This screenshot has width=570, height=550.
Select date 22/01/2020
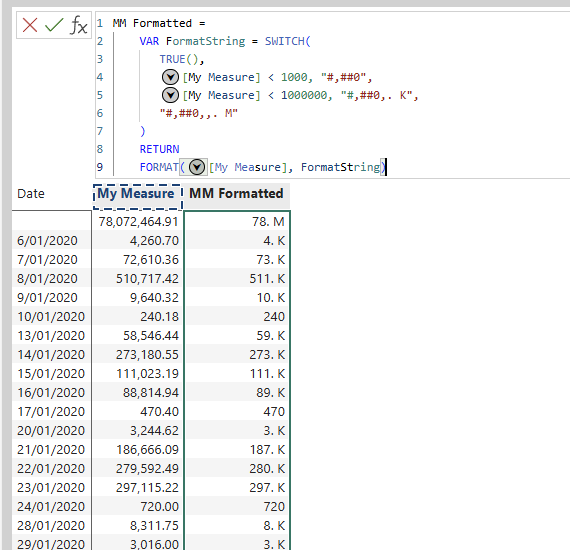pyautogui.click(x=51, y=468)
